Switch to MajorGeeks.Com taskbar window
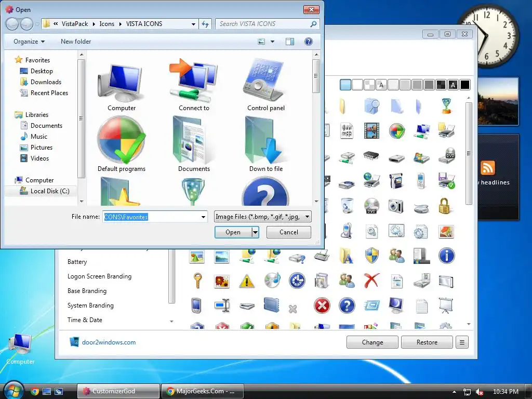 point(202,391)
